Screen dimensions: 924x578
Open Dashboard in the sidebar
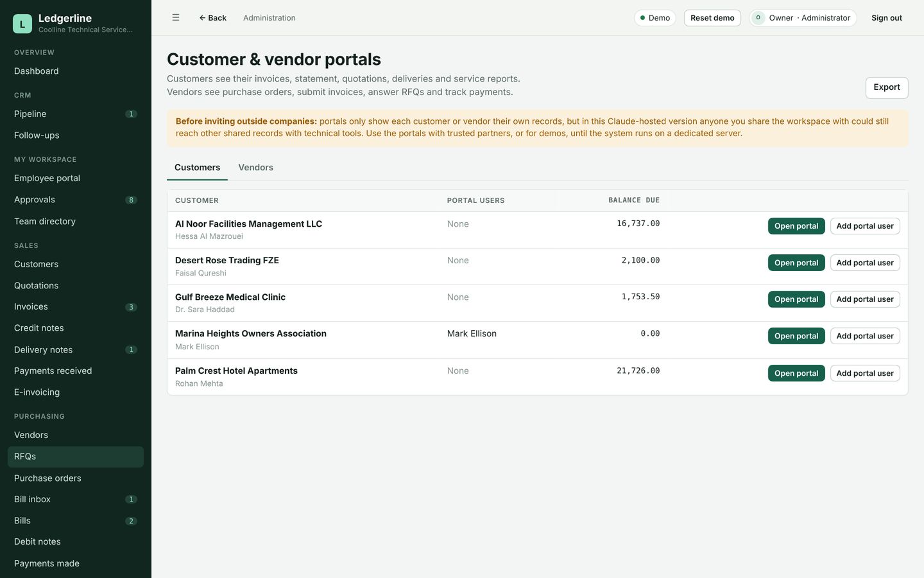point(76,71)
